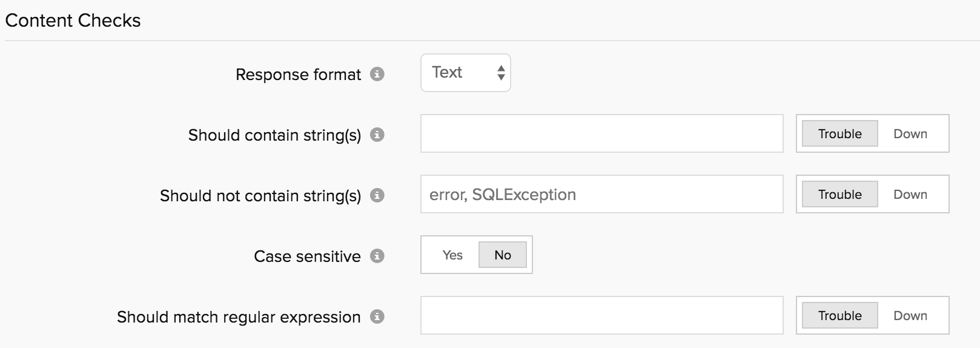Click info icon next to Case sensitive
This screenshot has width=980, height=348.
[x=377, y=256]
